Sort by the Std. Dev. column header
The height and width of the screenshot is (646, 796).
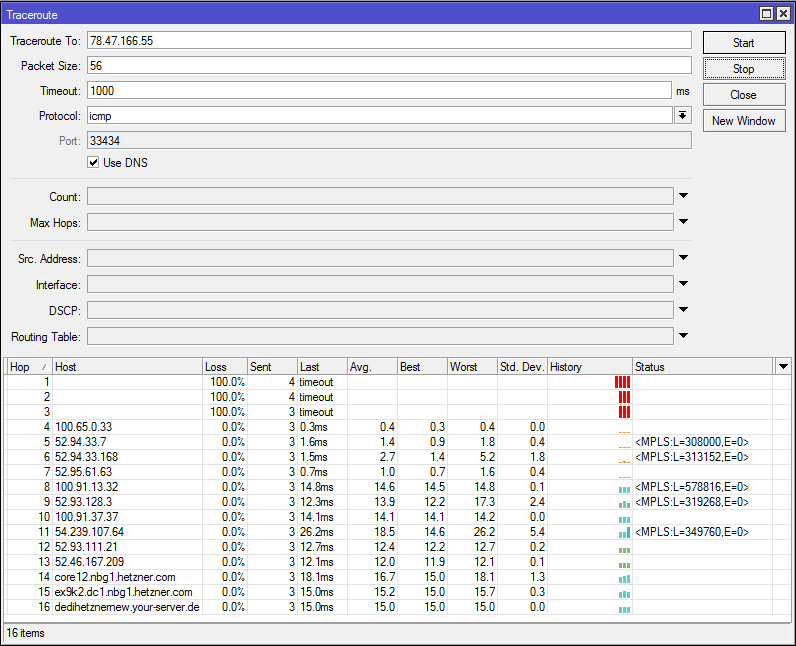[522, 366]
